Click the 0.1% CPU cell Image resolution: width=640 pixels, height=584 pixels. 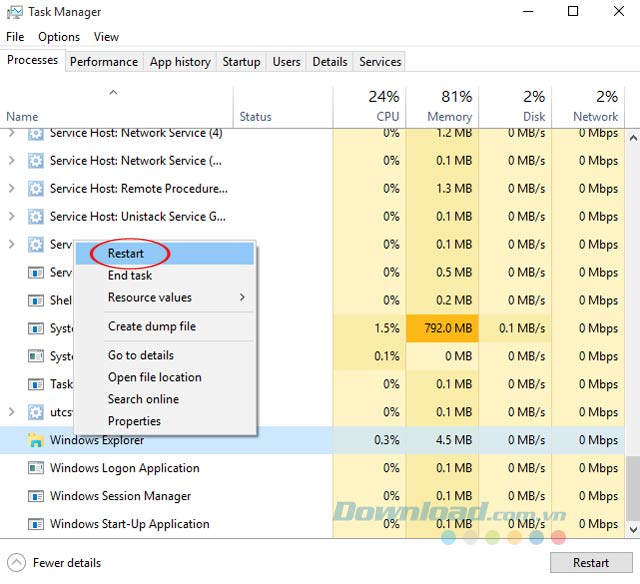point(369,356)
